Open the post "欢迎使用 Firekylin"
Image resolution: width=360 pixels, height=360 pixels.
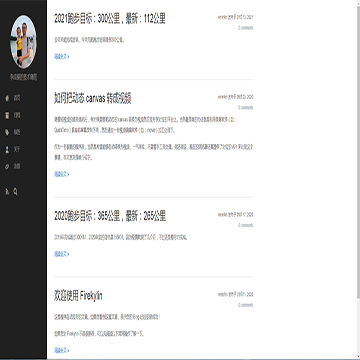[x=78, y=296]
